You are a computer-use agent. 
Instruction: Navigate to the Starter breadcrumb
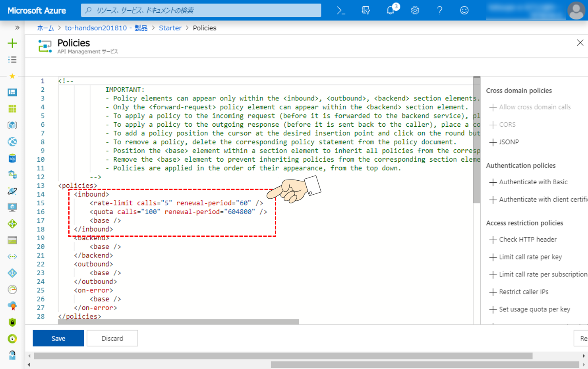pyautogui.click(x=170, y=28)
